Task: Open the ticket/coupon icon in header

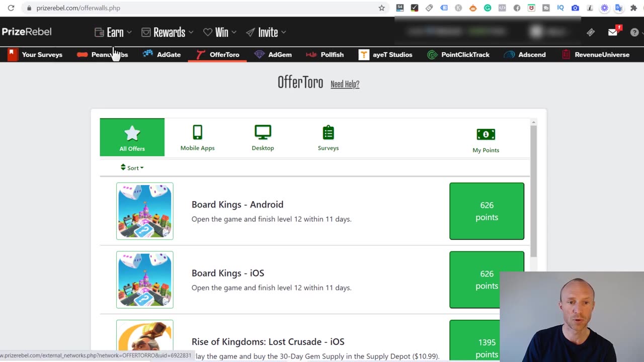Action: (x=591, y=32)
